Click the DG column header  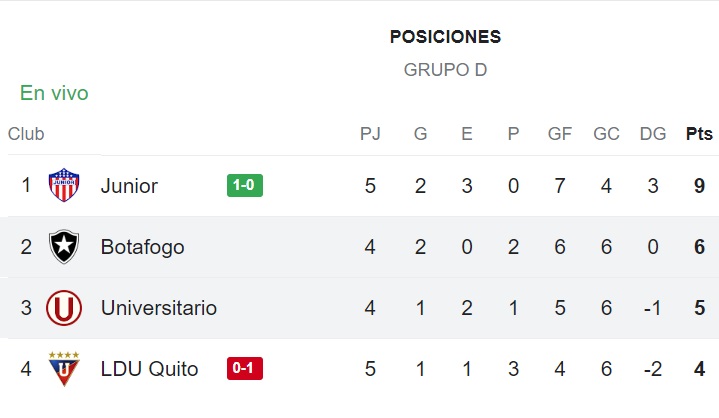pyautogui.click(x=653, y=134)
